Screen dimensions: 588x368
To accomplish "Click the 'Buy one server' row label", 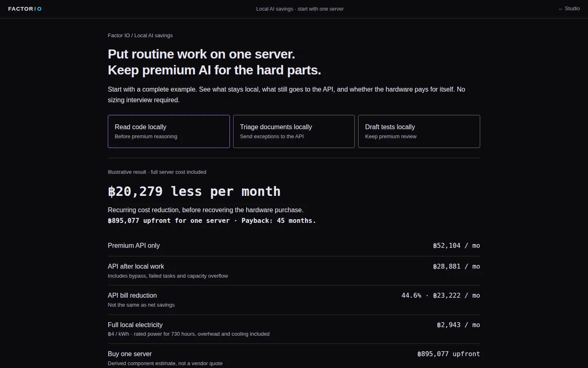I will point(130,354).
